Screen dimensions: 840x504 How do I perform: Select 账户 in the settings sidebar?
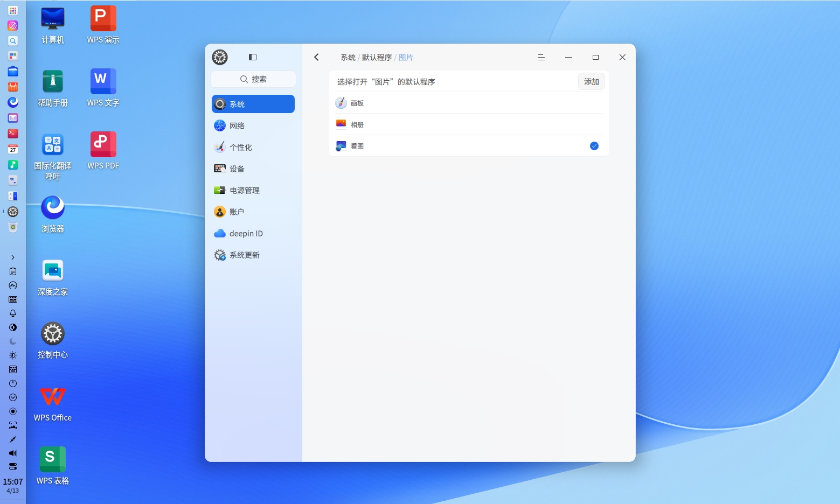point(253,212)
